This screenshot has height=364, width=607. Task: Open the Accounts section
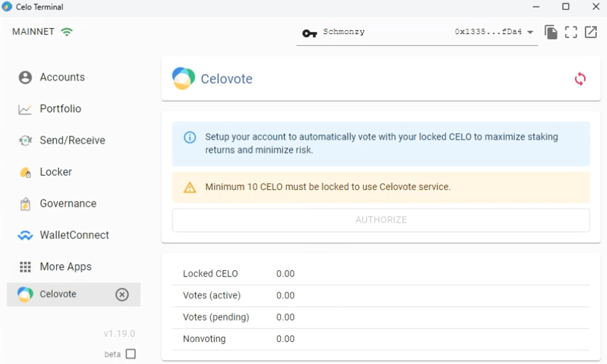click(x=73, y=77)
